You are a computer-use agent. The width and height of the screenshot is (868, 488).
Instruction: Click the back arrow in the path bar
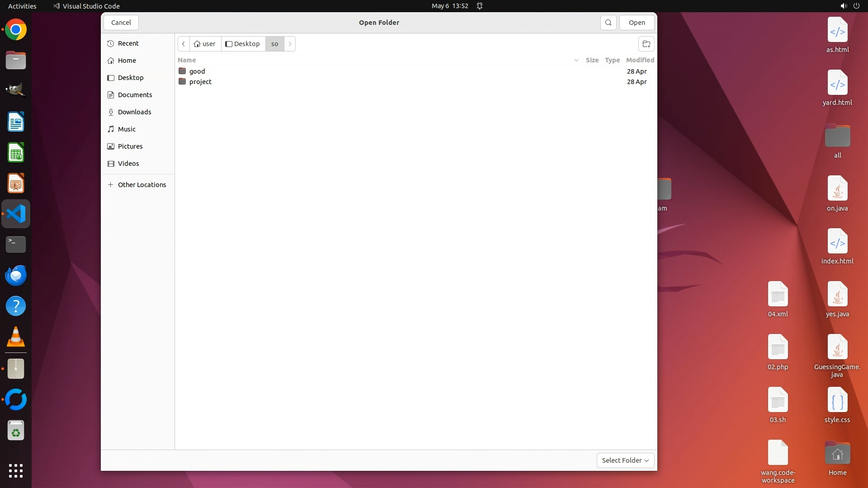point(184,44)
